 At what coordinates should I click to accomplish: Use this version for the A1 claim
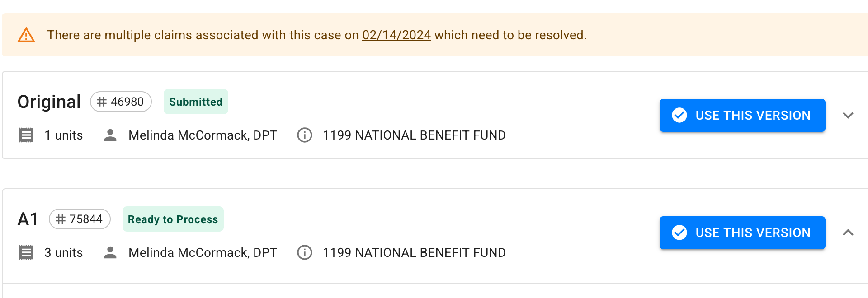click(x=742, y=233)
